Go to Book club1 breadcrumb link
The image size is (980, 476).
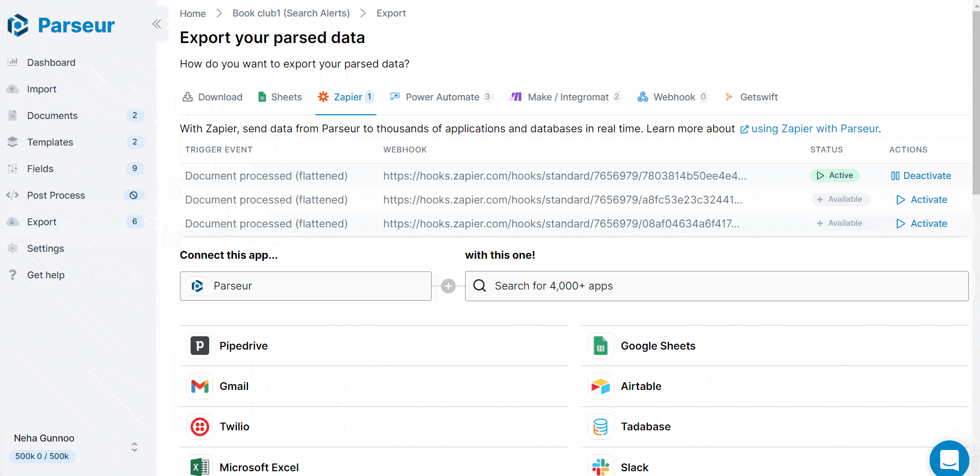coord(291,13)
